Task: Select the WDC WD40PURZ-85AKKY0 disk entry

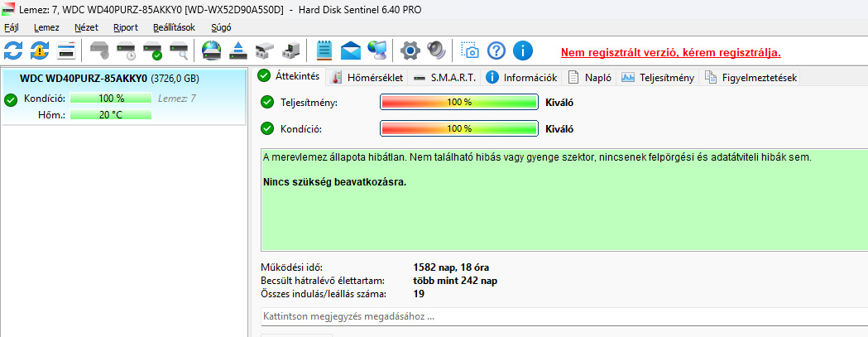Action: coord(124,97)
